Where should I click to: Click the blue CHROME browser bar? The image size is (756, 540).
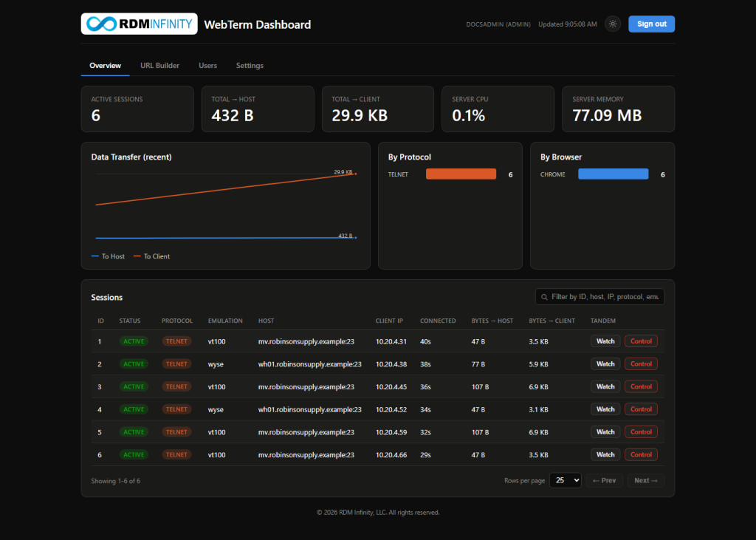tap(614, 174)
